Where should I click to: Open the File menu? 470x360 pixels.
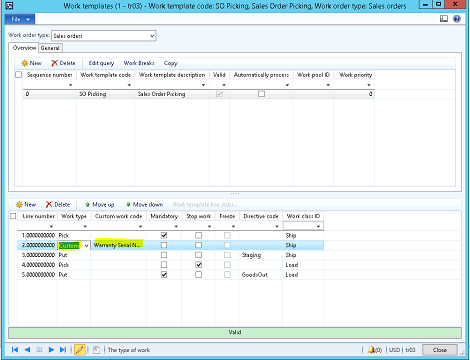(20, 19)
